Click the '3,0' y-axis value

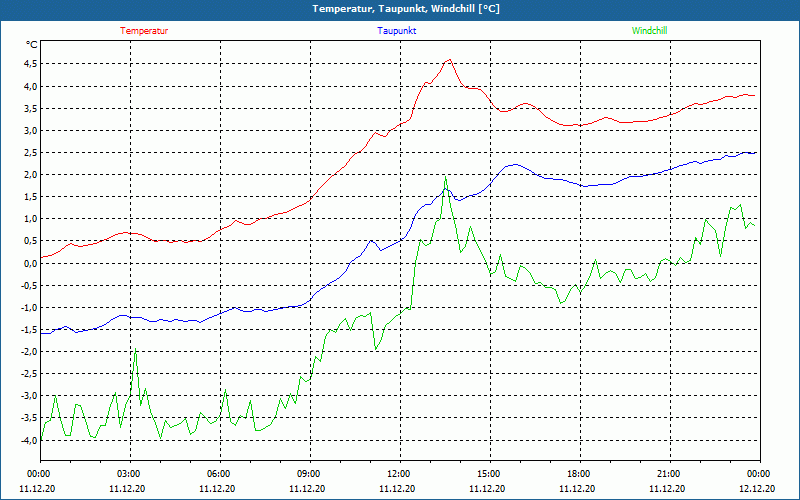point(31,130)
